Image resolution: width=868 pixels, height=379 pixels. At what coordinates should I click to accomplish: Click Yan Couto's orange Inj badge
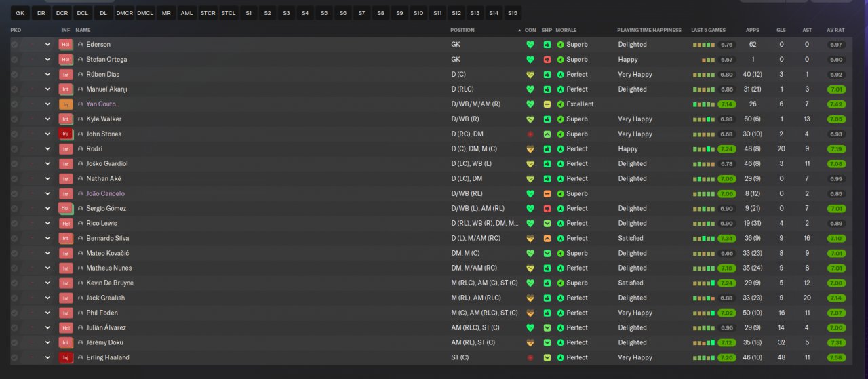click(x=66, y=104)
